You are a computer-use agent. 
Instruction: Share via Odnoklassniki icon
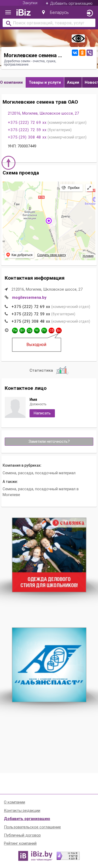point(82,53)
